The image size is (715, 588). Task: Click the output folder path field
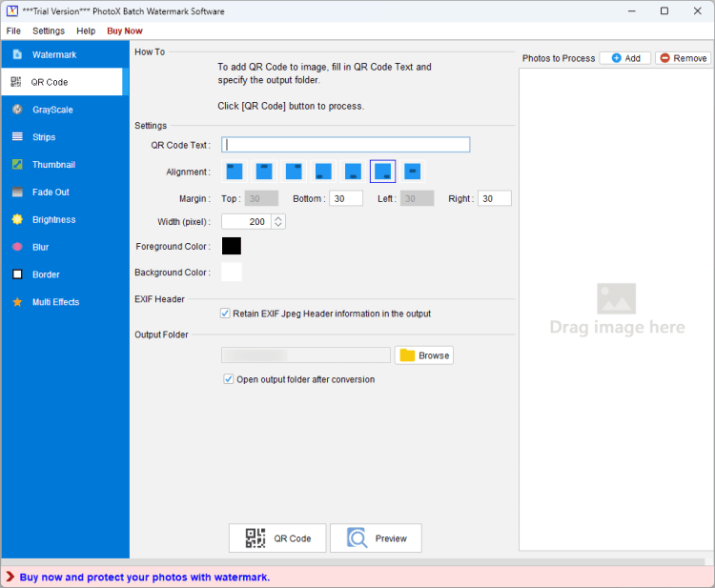pos(306,355)
